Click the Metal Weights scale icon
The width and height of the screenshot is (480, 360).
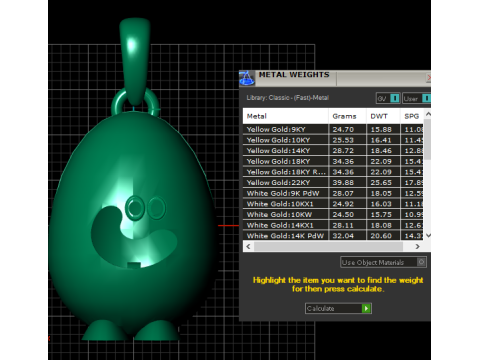pos(247,78)
